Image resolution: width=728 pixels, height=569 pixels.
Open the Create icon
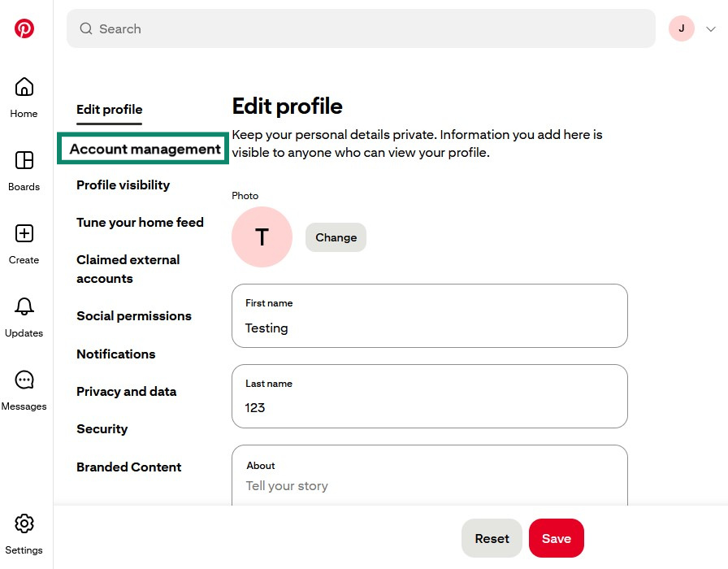point(23,232)
